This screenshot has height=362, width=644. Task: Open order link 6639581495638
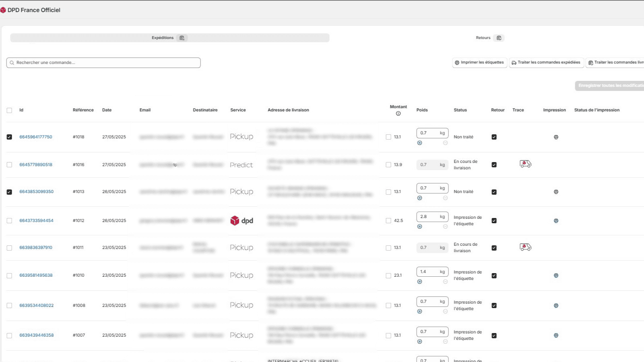(x=36, y=276)
